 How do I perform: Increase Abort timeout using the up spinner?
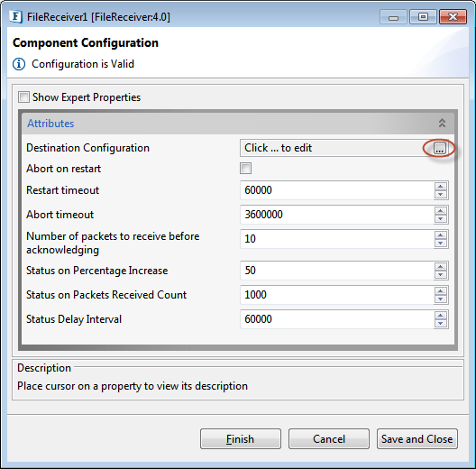441,210
